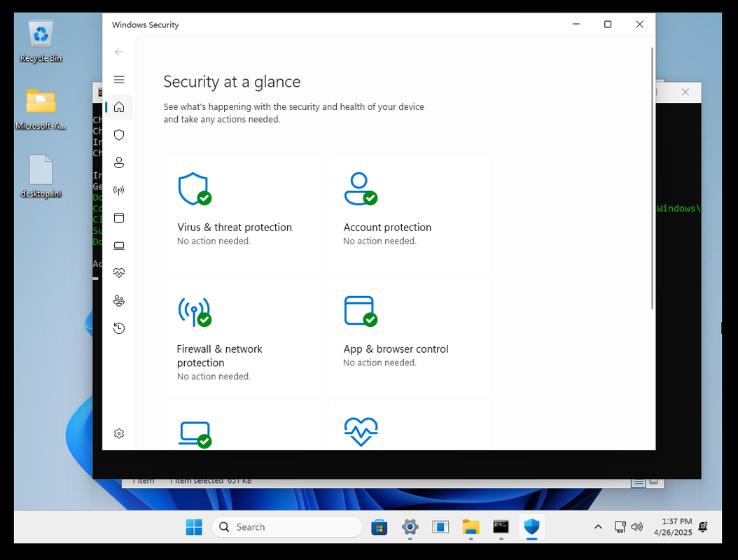Image resolution: width=738 pixels, height=560 pixels.
Task: Click the network tray icon
Action: 620,527
